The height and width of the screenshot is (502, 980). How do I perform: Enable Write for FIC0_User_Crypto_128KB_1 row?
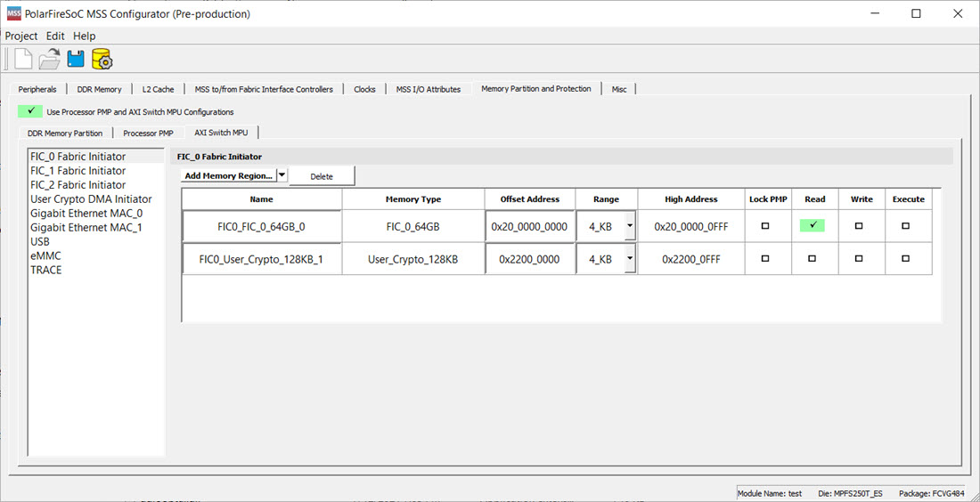[x=859, y=258]
